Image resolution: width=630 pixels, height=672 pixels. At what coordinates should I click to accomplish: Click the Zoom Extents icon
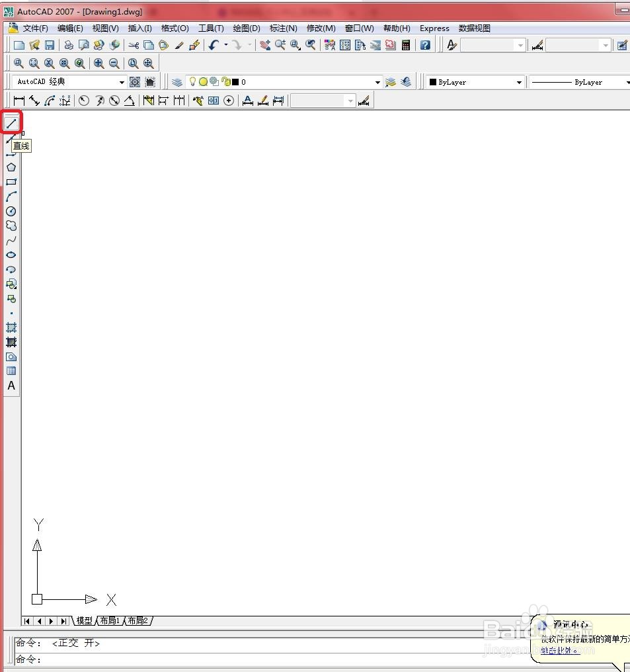point(149,63)
